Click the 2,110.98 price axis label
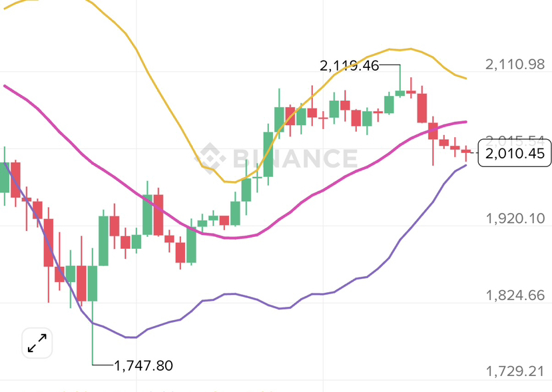This screenshot has width=552, height=392. click(x=515, y=65)
